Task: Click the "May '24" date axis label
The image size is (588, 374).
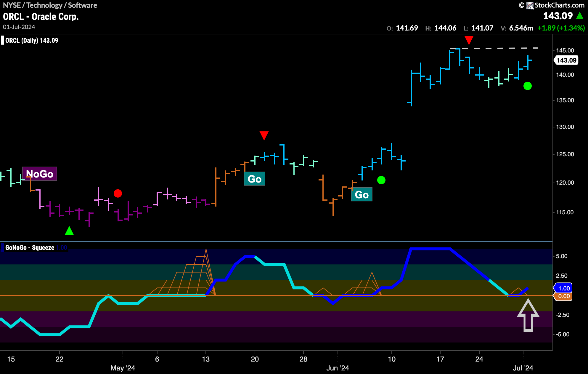Action: pos(123,368)
